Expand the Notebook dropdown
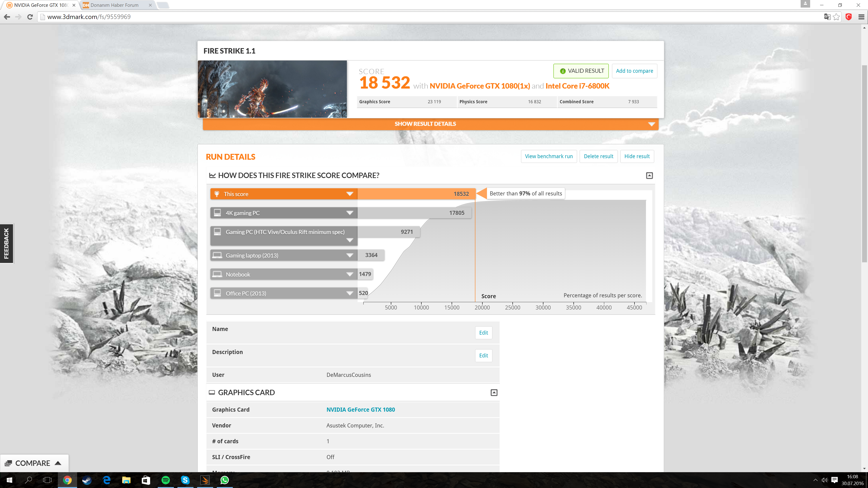 pos(350,274)
